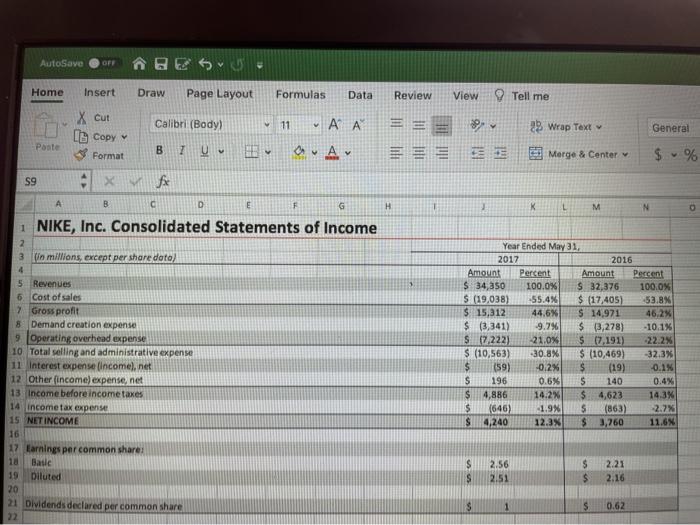Click the Middle Align icon

tap(419, 125)
